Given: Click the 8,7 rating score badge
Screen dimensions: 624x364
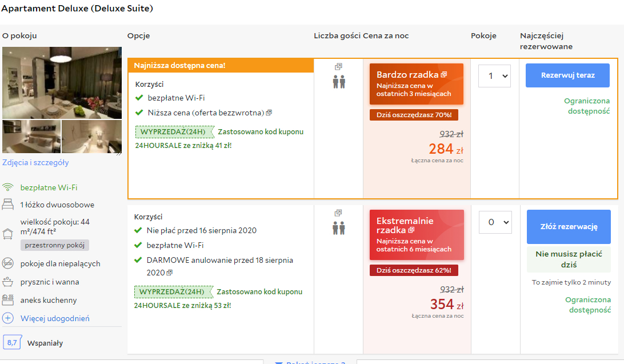Looking at the screenshot, I should tap(13, 342).
